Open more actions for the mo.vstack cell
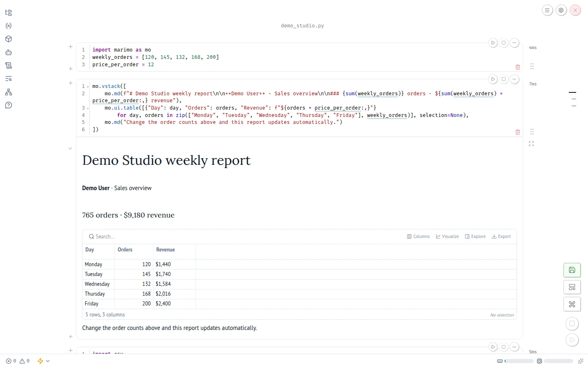This screenshot has height=368, width=588. pos(514,79)
